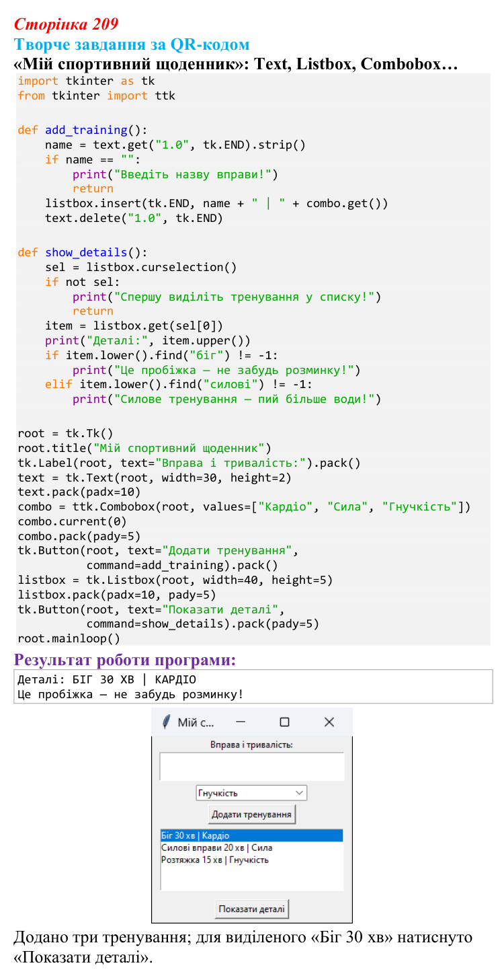Click the Додати тренування button
Image resolution: width=504 pixels, height=980 pixels.
(251, 815)
